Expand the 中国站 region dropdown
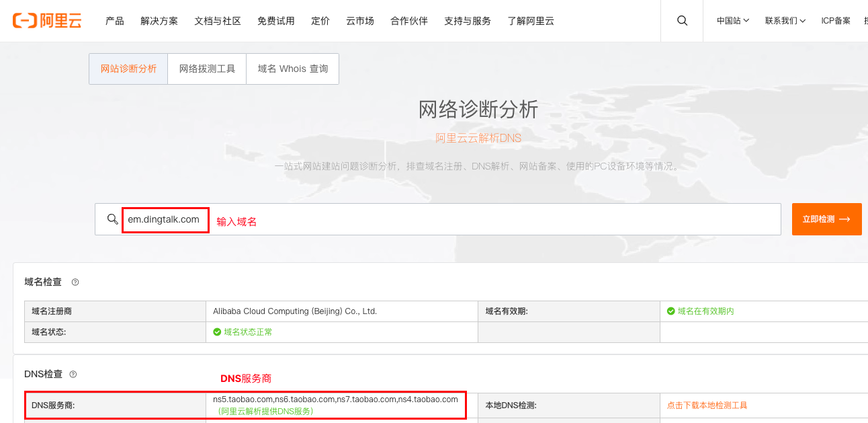The image size is (868, 423). (733, 21)
